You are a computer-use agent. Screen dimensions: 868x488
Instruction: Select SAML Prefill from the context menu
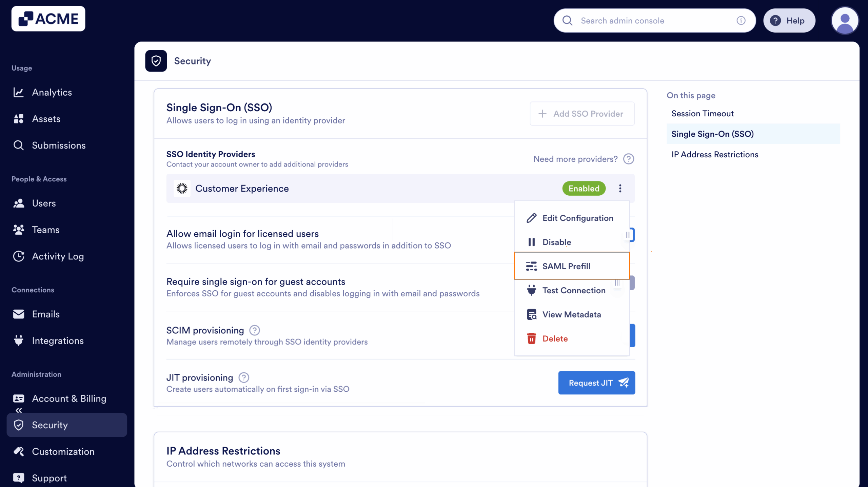click(566, 266)
